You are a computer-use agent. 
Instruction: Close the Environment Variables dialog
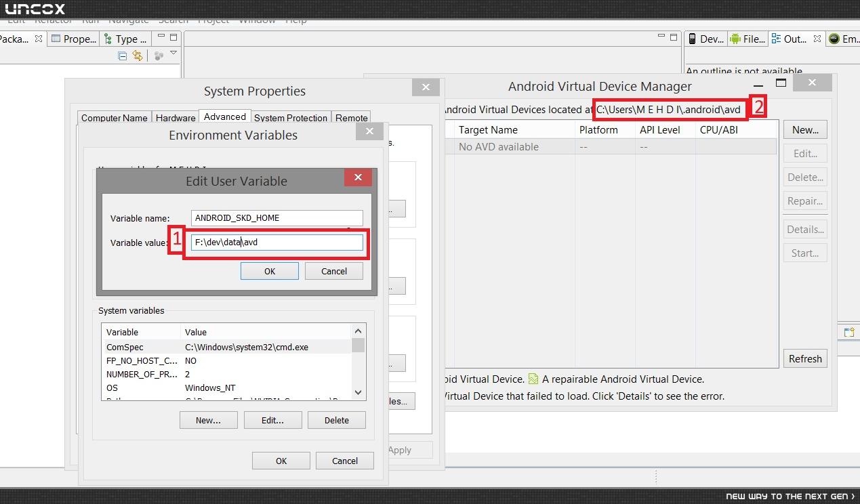click(x=369, y=131)
